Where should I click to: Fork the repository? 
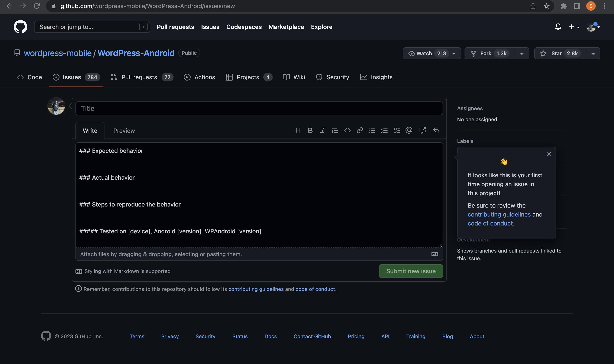(x=490, y=53)
